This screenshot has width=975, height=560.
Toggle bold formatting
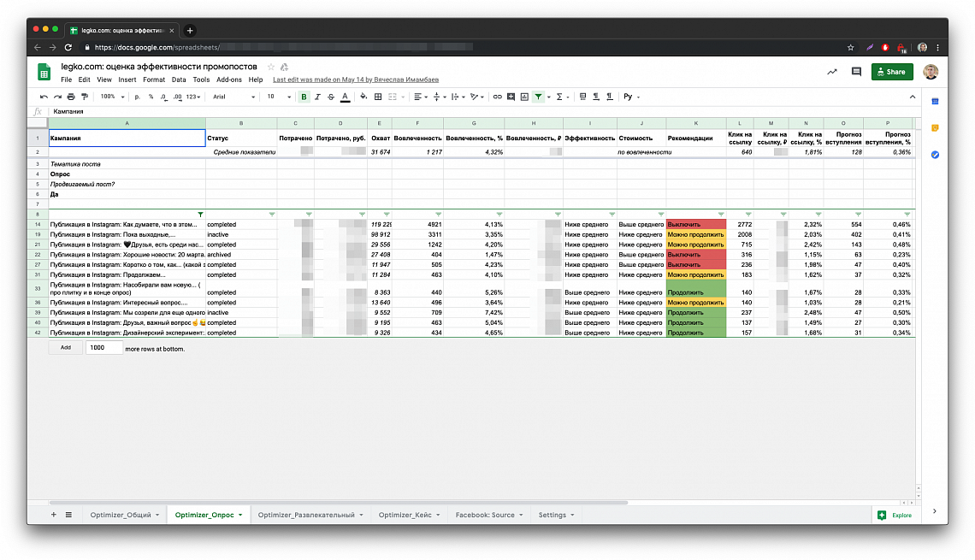[x=304, y=97]
